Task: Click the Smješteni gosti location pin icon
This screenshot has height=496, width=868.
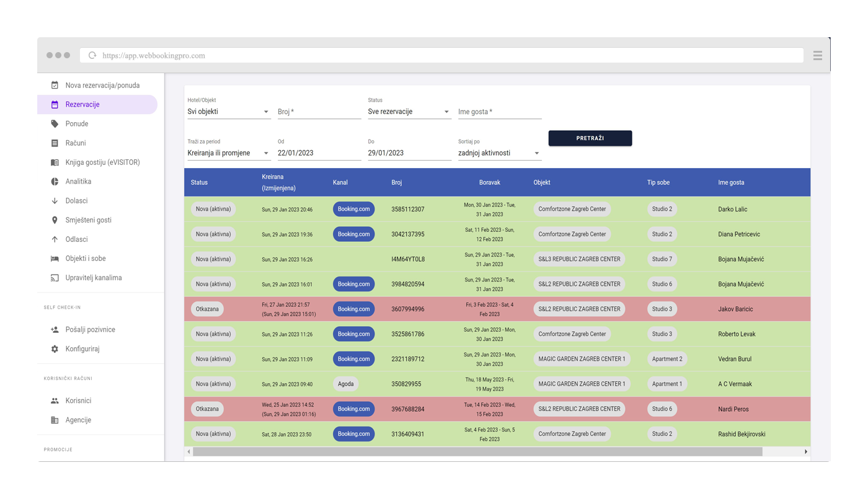Action: [x=55, y=220]
